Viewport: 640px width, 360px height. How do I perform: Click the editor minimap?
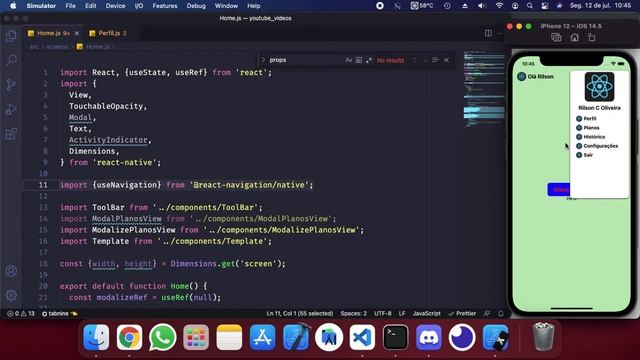click(484, 90)
